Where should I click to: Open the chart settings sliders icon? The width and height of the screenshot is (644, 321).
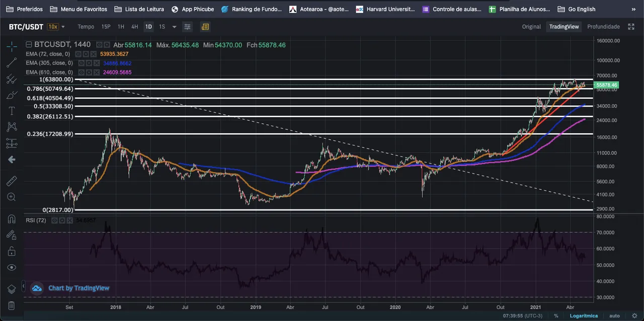188,27
